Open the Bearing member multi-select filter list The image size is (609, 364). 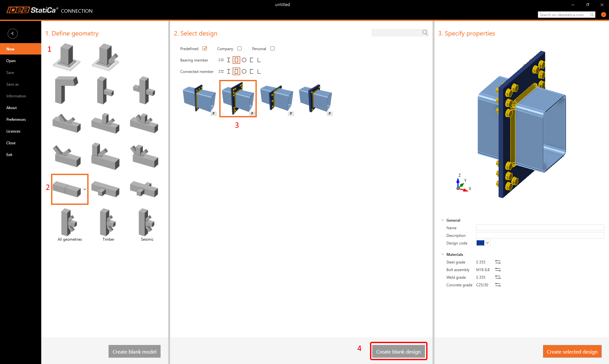click(221, 60)
